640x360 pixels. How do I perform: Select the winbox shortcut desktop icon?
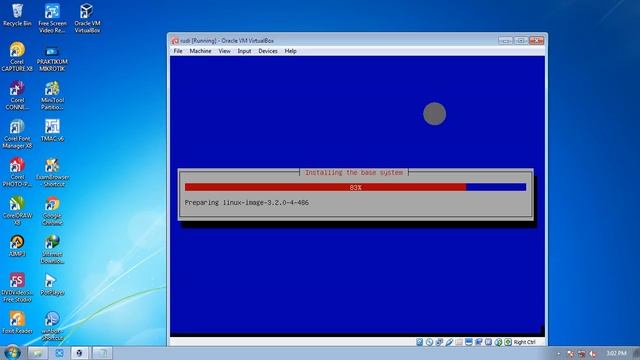pos(52,326)
